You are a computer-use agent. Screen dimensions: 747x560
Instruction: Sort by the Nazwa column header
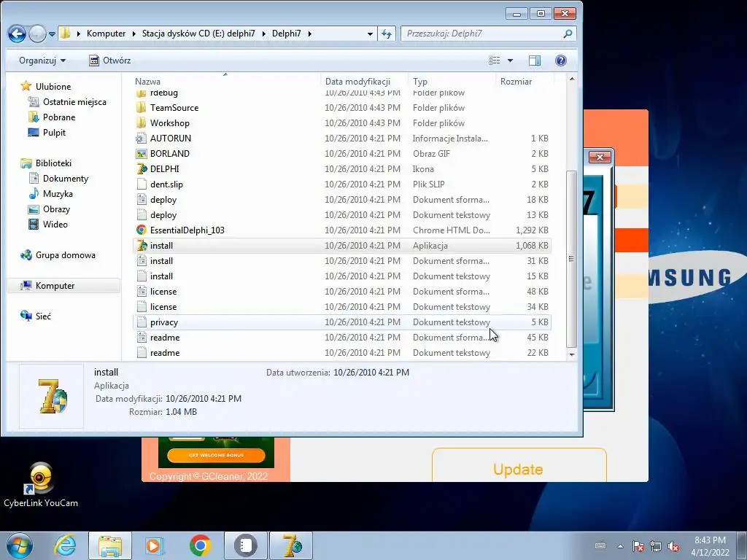pos(226,82)
